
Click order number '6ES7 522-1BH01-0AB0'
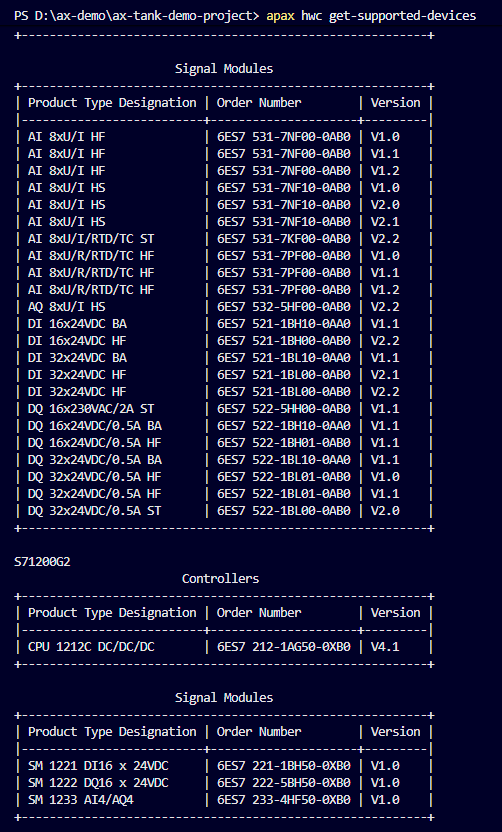[283, 443]
